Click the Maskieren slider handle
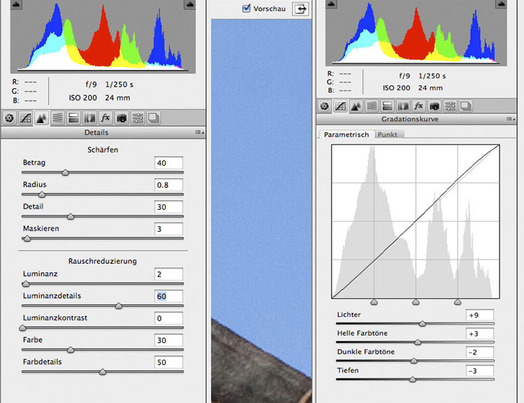This screenshot has width=524, height=403. click(x=27, y=239)
